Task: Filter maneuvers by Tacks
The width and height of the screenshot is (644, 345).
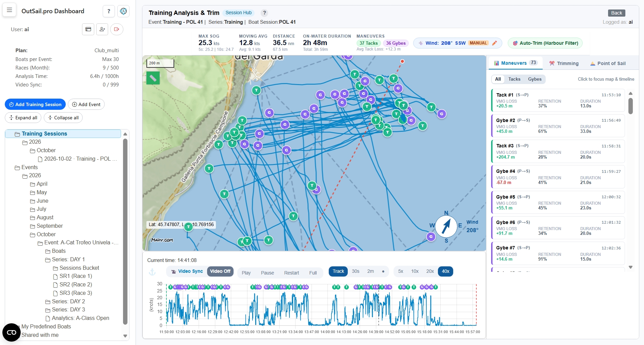Action: click(514, 79)
